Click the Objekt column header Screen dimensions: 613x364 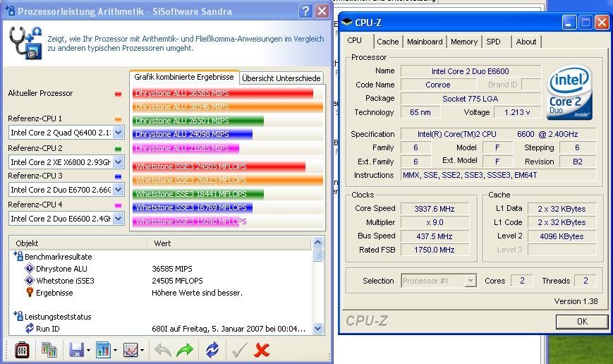tap(78, 243)
